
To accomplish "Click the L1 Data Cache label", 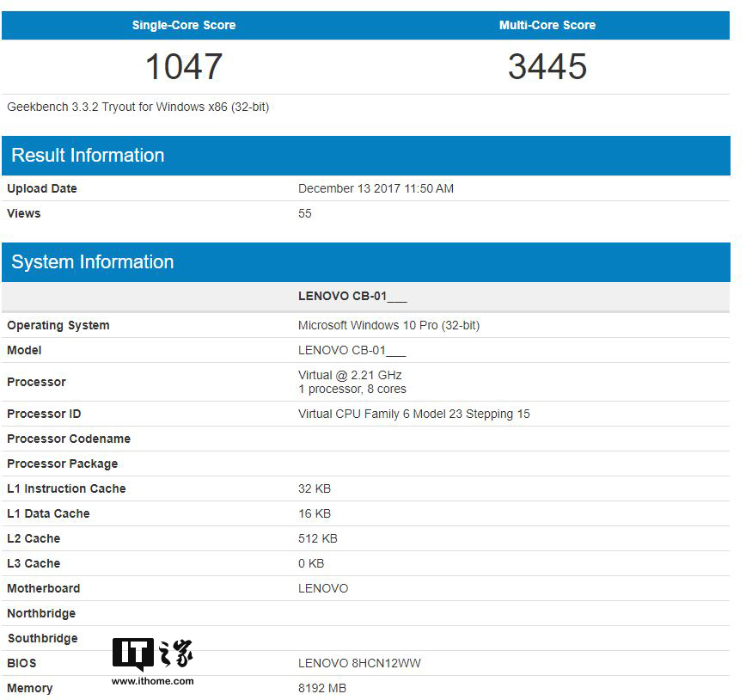I will [48, 513].
